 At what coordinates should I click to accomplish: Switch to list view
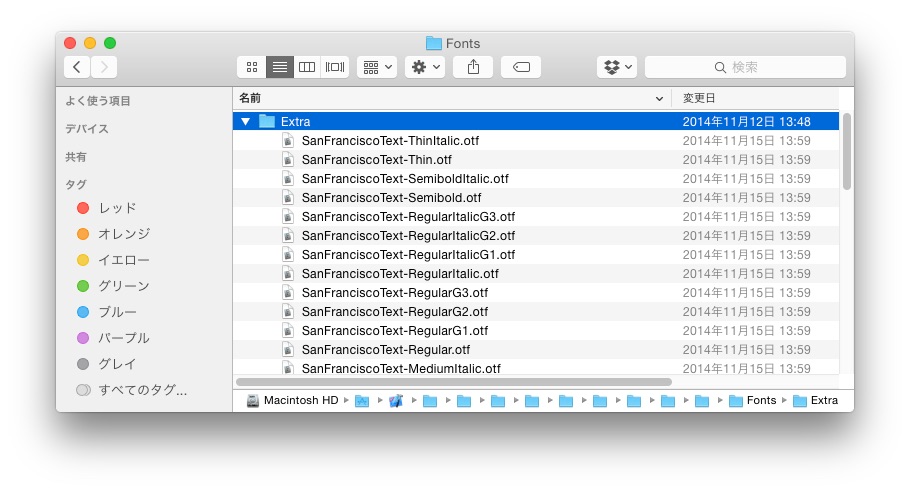click(x=280, y=67)
